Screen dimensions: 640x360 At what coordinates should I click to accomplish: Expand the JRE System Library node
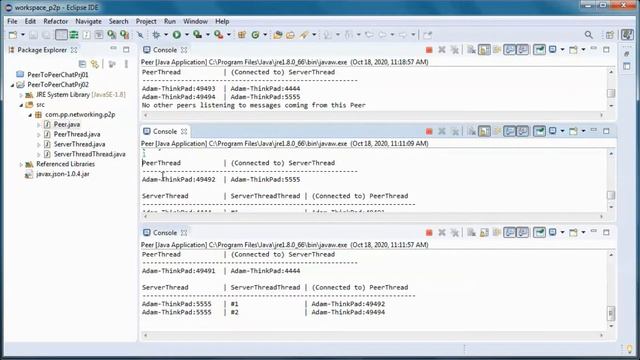[21, 95]
